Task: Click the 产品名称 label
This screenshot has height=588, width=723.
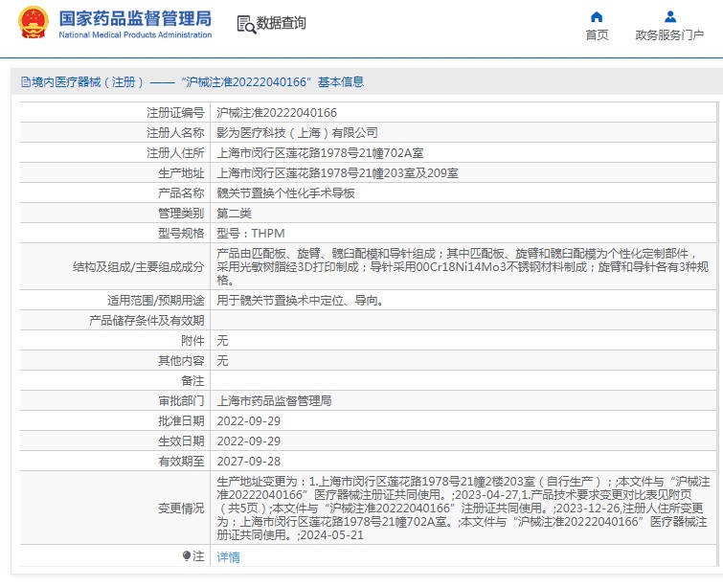Action: coord(181,193)
